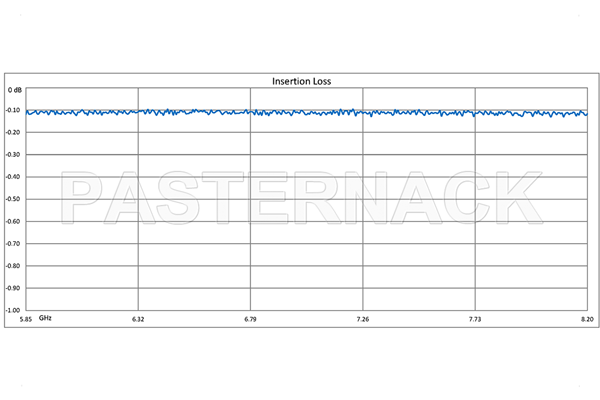The image size is (600, 400).
Task: Click the 0 dB y-axis label
Action: 13,90
